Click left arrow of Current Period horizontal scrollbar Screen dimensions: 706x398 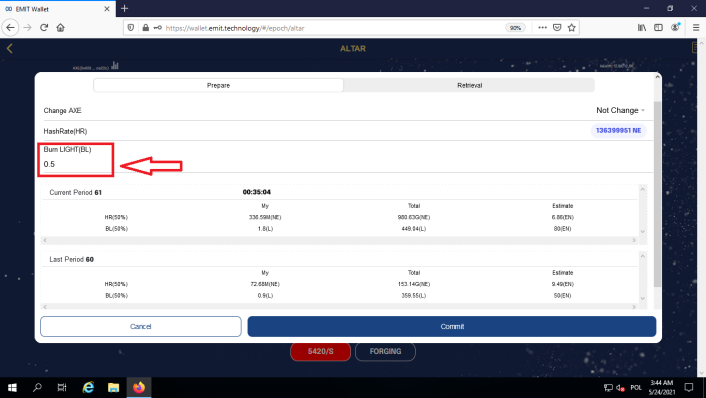45,240
